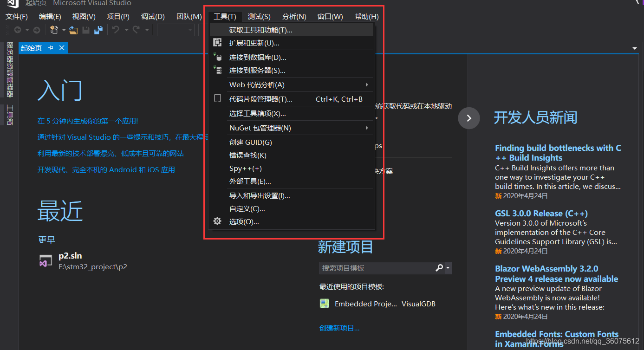Click the gear icon beside 选项(O)
The image size is (644, 350).
pyautogui.click(x=217, y=221)
